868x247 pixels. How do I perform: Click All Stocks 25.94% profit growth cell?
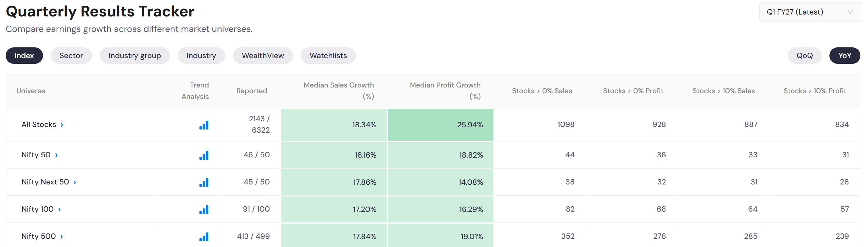click(x=440, y=124)
